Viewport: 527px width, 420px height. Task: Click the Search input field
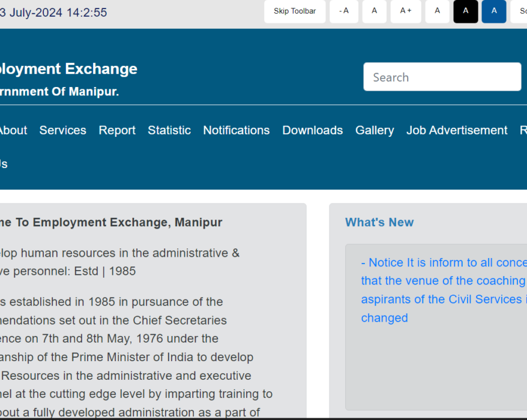point(442,77)
